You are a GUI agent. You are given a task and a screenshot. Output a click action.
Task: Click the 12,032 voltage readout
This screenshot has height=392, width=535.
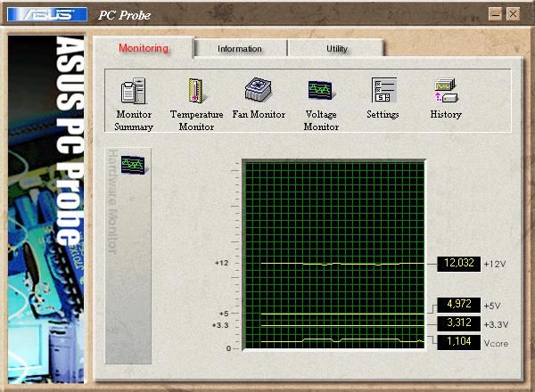point(459,264)
